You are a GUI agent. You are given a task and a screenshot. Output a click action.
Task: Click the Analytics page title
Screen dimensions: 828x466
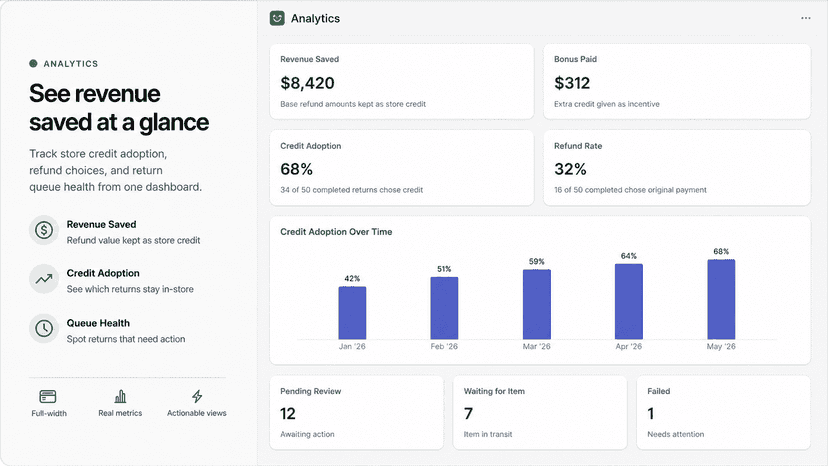click(315, 18)
